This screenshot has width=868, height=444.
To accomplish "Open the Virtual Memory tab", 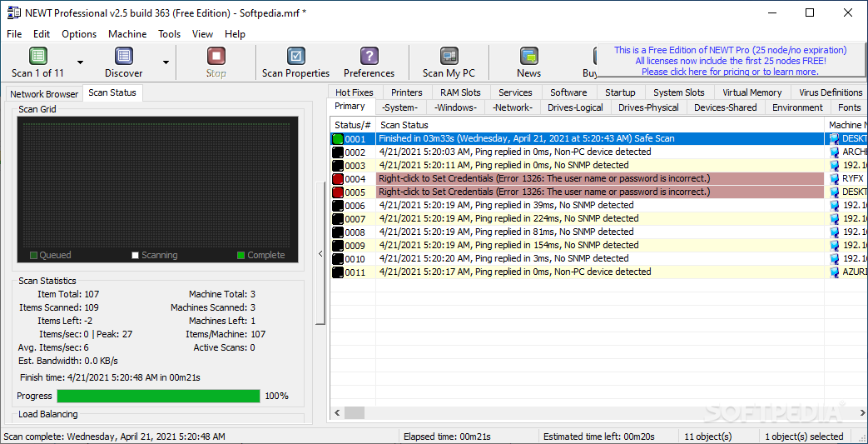I will click(752, 92).
